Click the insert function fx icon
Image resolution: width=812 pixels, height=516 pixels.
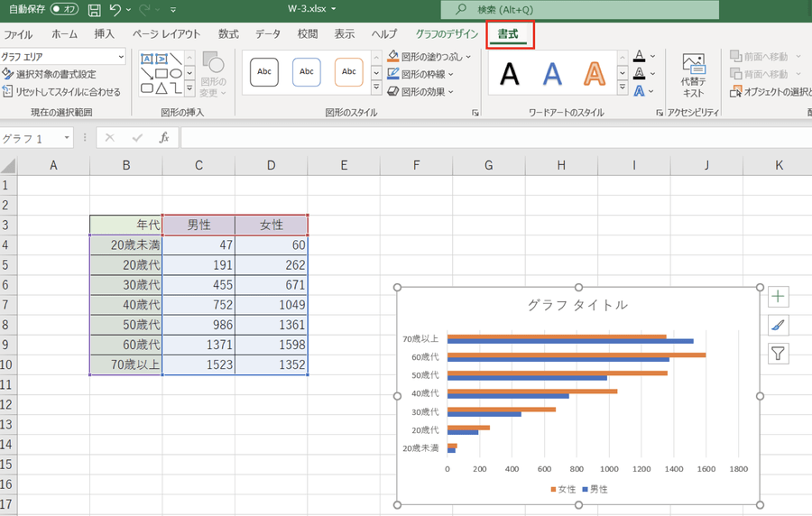[x=164, y=138]
